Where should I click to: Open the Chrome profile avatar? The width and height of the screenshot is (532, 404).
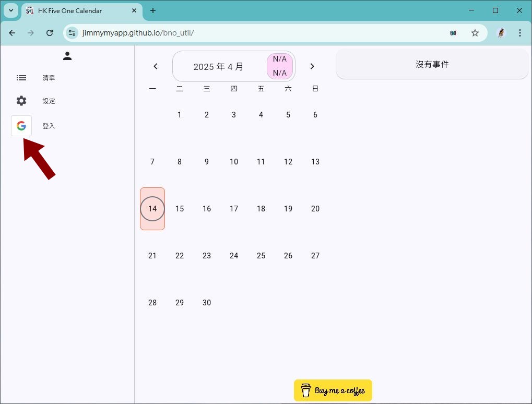click(501, 33)
